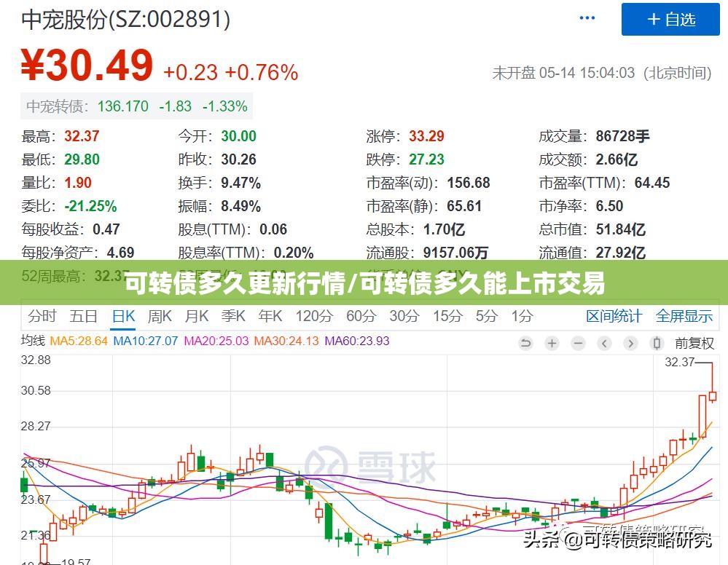Click the 32.37 high marker on chart
The image size is (728, 565).
680,362
